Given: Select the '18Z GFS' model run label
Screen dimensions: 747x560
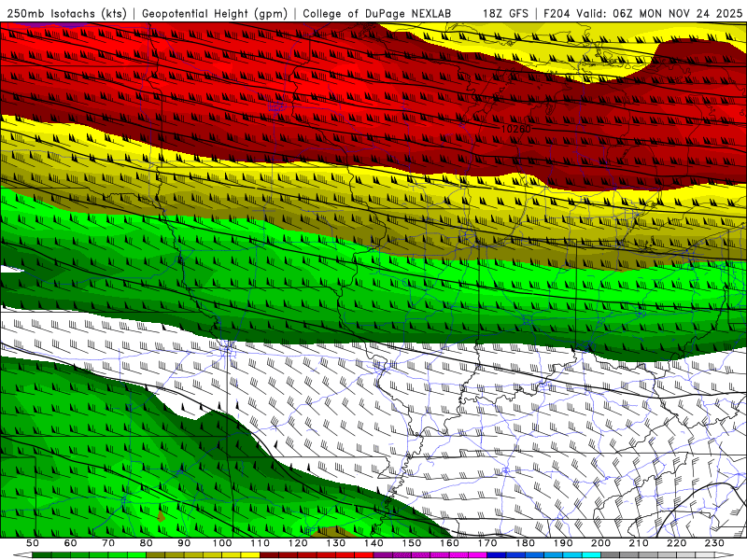Looking at the screenshot, I should pyautogui.click(x=505, y=13).
